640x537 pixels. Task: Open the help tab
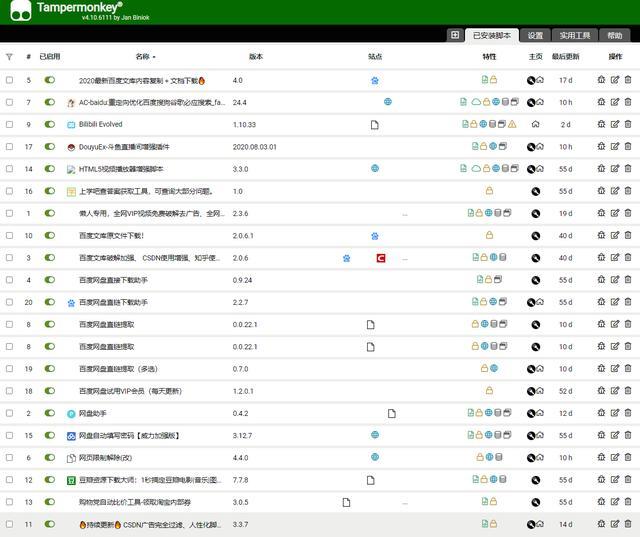tap(614, 36)
